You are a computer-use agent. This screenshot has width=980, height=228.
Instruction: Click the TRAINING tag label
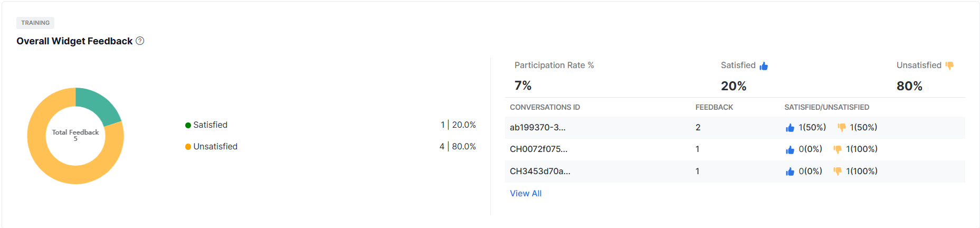pyautogui.click(x=35, y=23)
